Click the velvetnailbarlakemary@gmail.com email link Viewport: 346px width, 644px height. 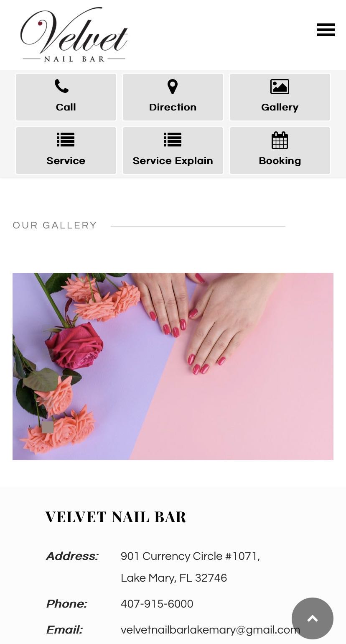pyautogui.click(x=210, y=630)
